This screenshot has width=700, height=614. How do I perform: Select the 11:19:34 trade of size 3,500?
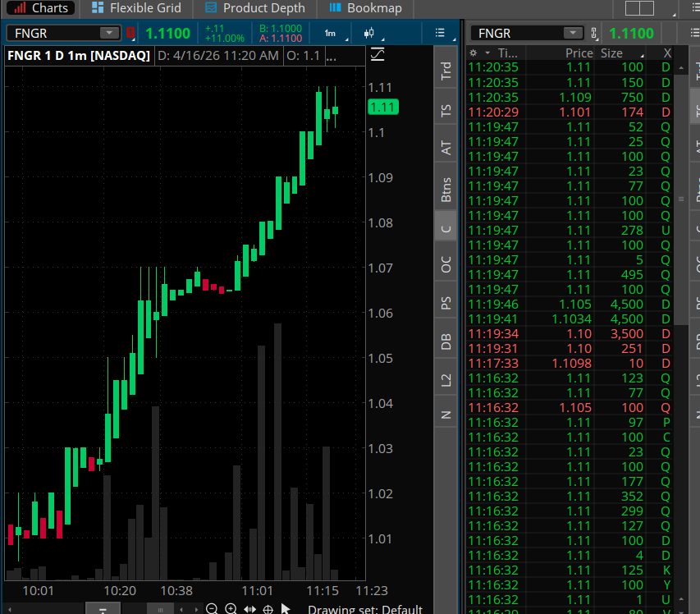(x=570, y=333)
